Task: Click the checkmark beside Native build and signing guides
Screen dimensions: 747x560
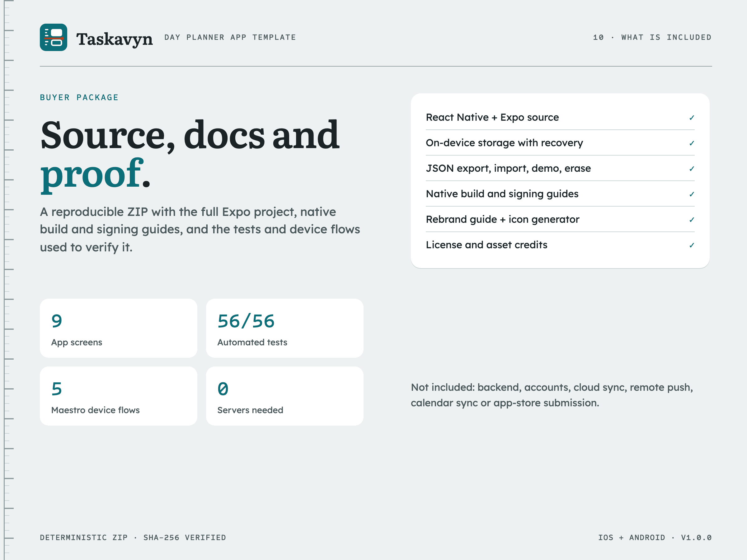Action: (x=692, y=194)
